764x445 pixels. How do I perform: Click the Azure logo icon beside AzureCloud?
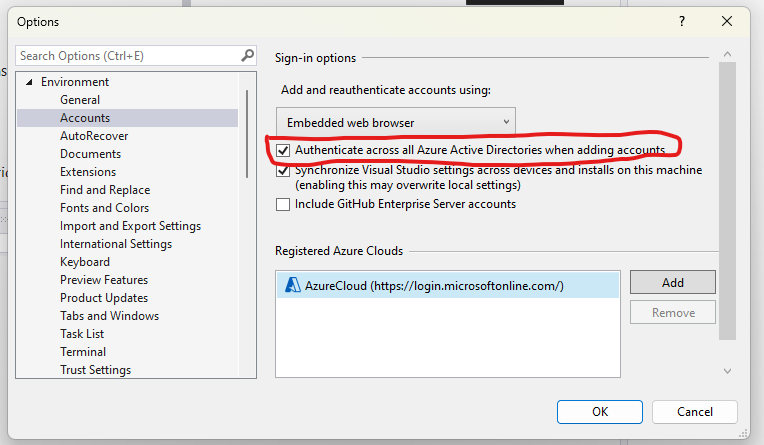coord(292,285)
